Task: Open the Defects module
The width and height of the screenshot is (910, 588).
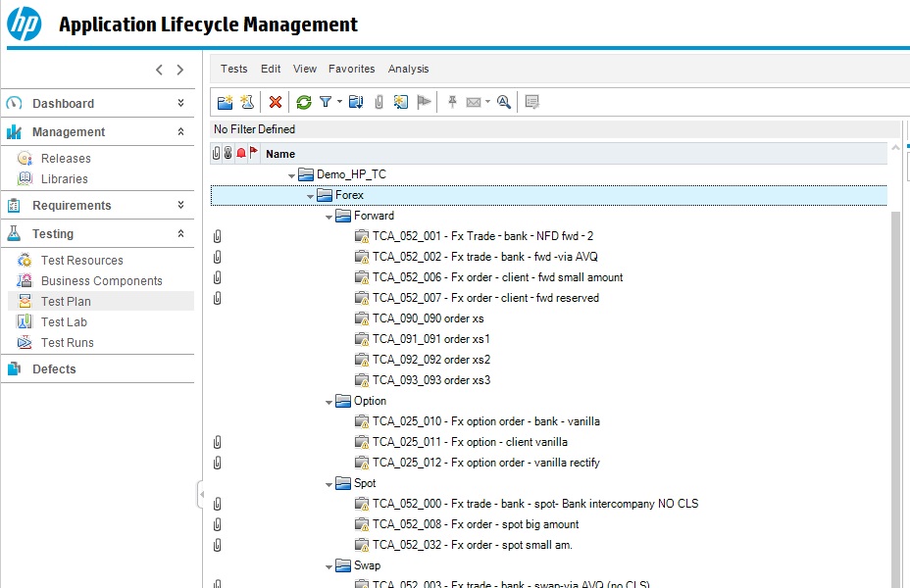Action: coord(54,368)
